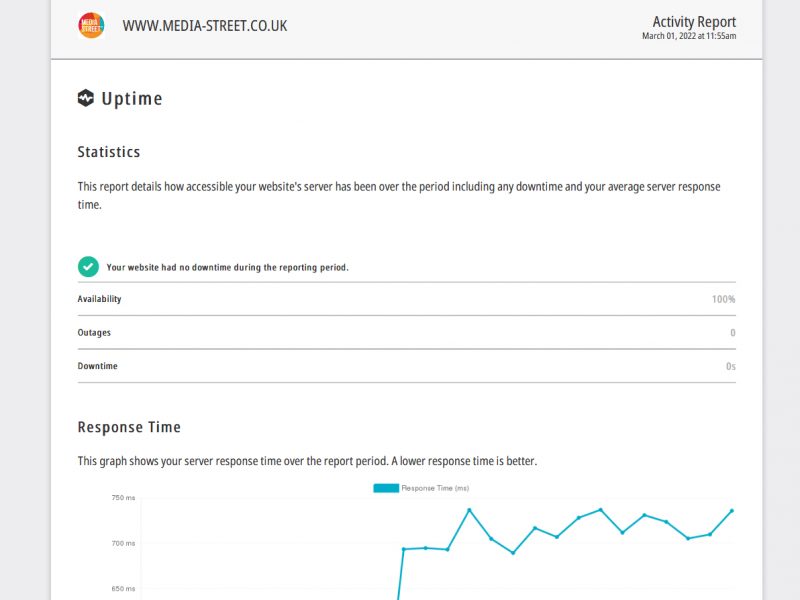Click the Statistics subheading
Screen dimensions: 800x600
tap(109, 152)
